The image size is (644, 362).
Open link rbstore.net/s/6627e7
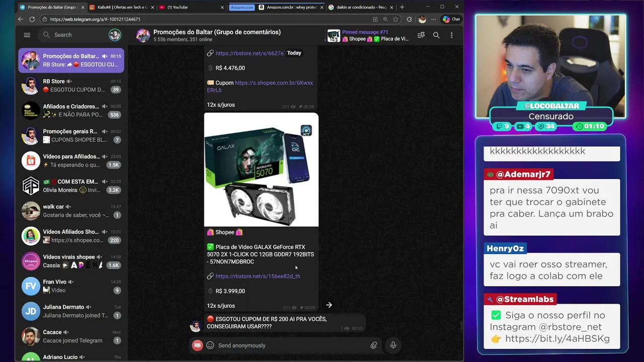(x=250, y=53)
